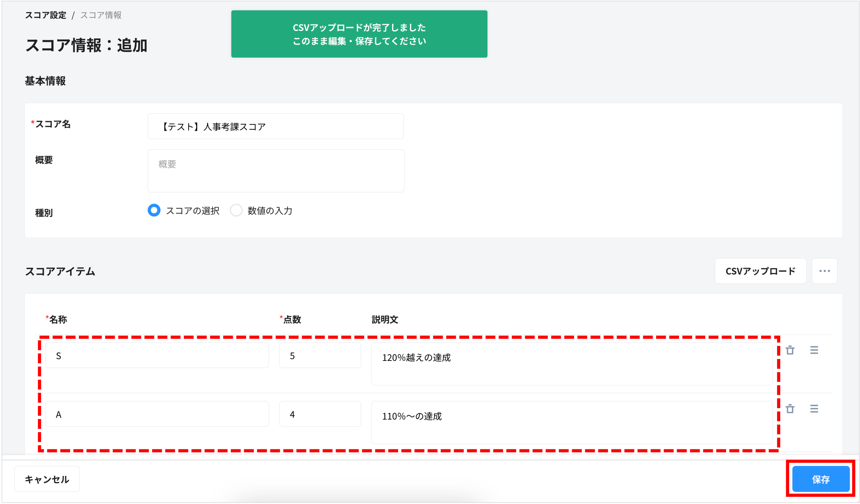The image size is (860, 504).
Task: Click the スコア情報 breadcrumb item
Action: (x=101, y=15)
